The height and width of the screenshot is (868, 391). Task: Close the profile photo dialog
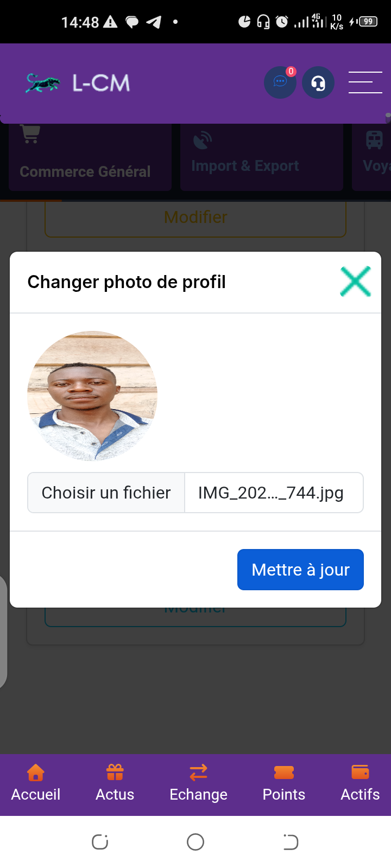[x=355, y=282]
